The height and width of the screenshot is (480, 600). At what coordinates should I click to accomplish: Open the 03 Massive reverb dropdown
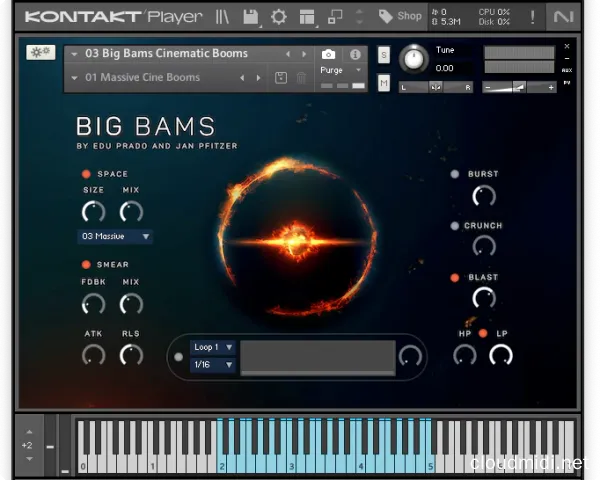(115, 237)
